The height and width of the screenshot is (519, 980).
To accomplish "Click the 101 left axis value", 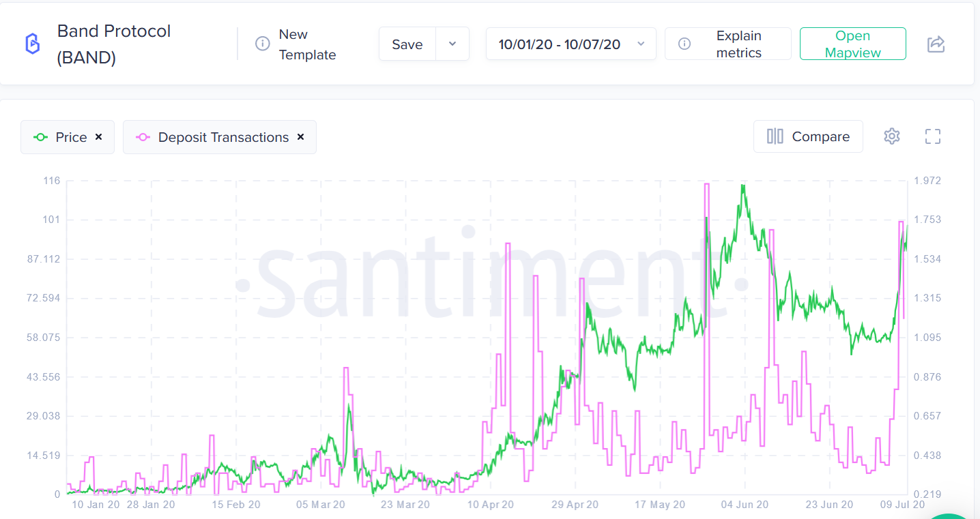I will pos(52,220).
